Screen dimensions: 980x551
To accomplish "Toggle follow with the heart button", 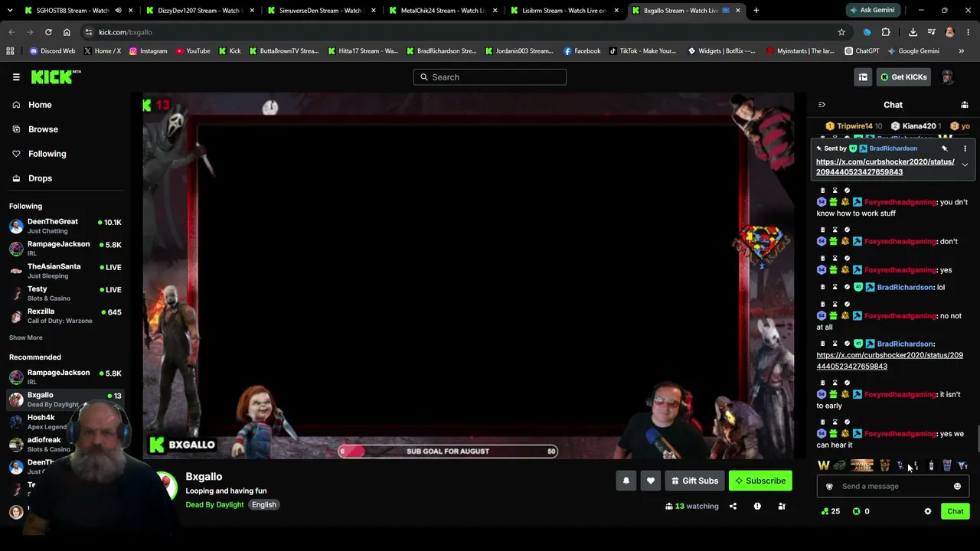I will pyautogui.click(x=651, y=481).
